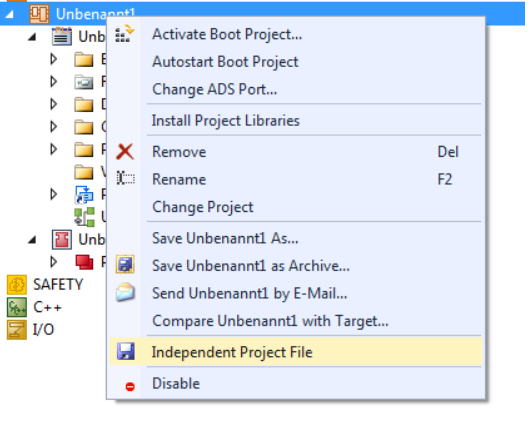Choose Change Project menu entry
Viewport: 531px width, 422px height.
coord(203,207)
